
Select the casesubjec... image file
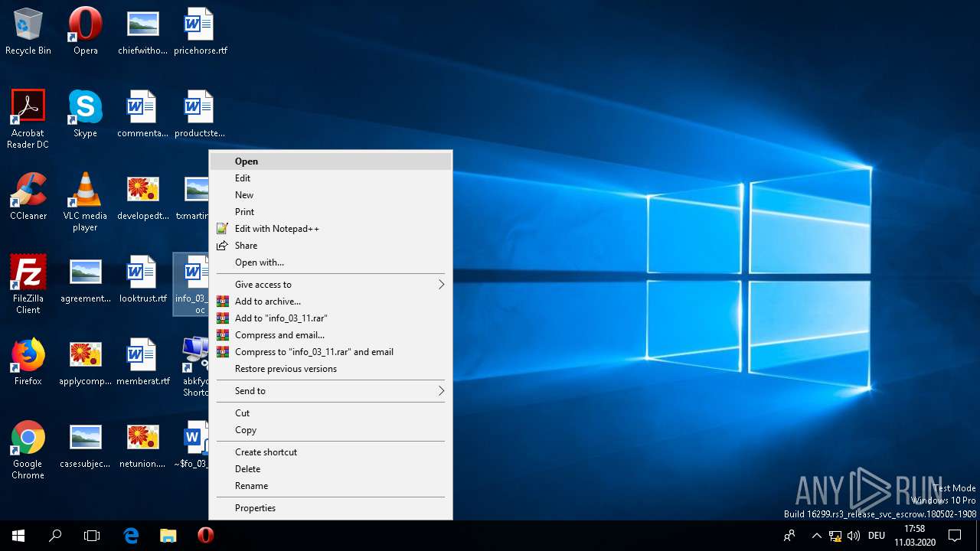86,445
